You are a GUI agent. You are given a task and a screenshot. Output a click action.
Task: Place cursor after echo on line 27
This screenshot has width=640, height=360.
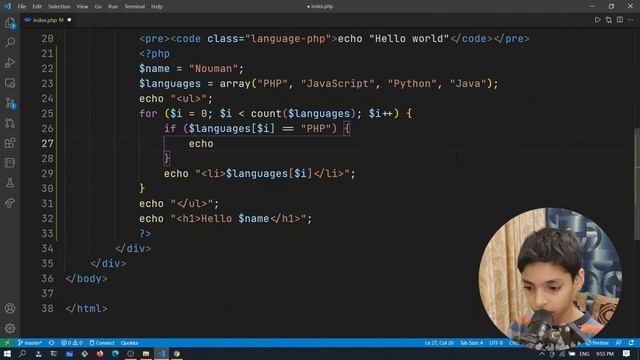click(214, 144)
